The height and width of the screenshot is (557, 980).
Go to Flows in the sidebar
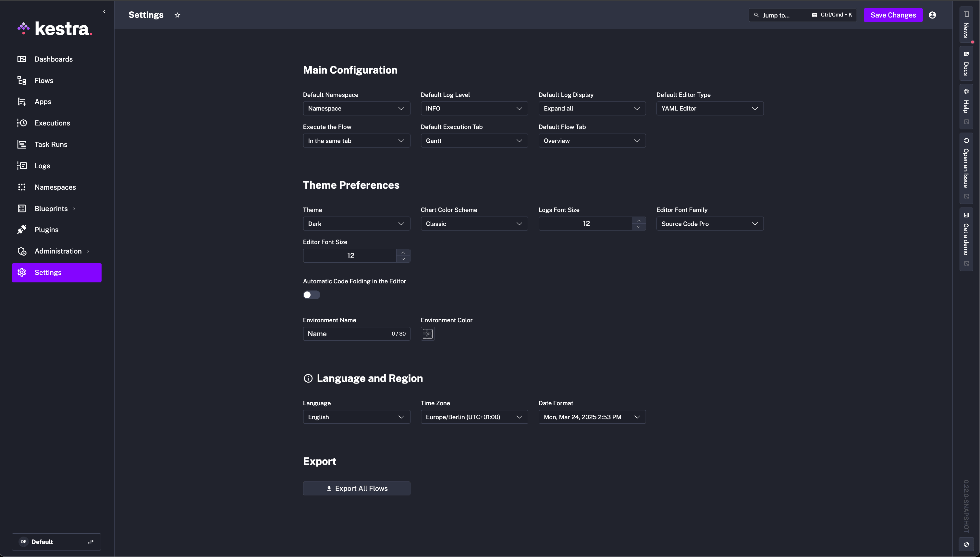[43, 80]
